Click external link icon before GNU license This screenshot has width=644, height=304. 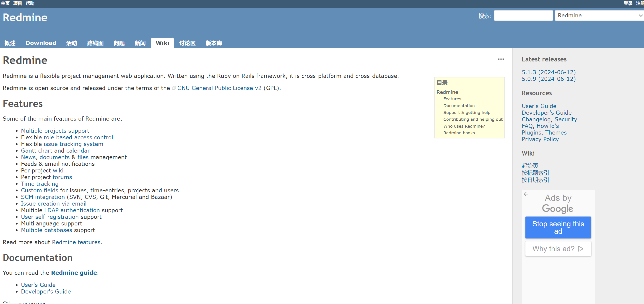click(x=174, y=88)
